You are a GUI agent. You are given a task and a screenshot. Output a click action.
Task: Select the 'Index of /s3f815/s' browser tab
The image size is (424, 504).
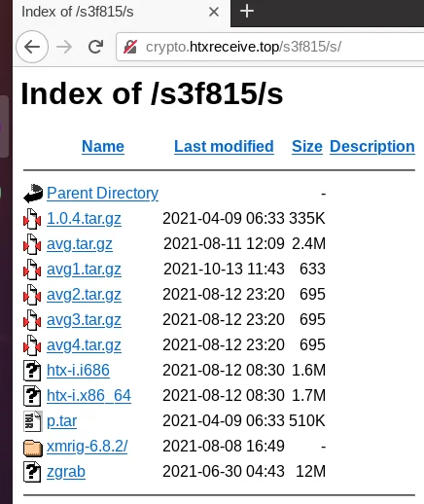[122, 13]
